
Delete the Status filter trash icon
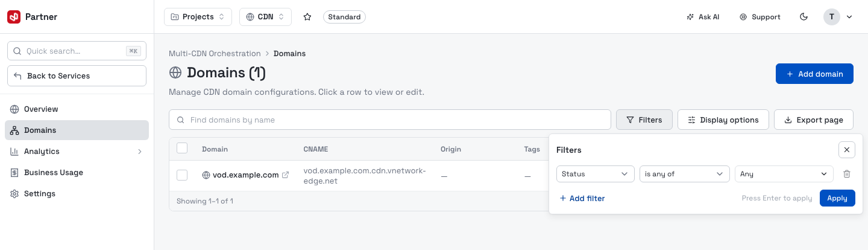coord(847,174)
